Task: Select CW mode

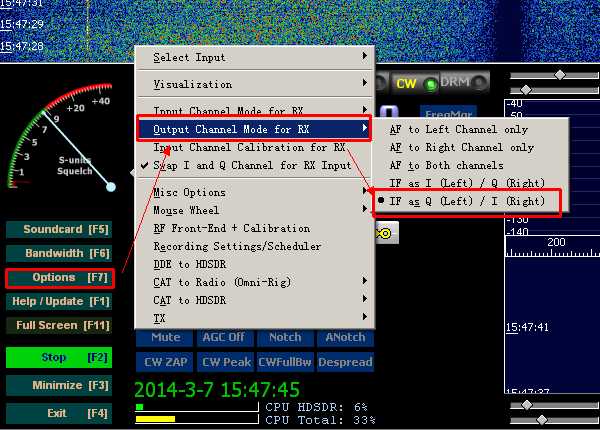Action: point(415,83)
